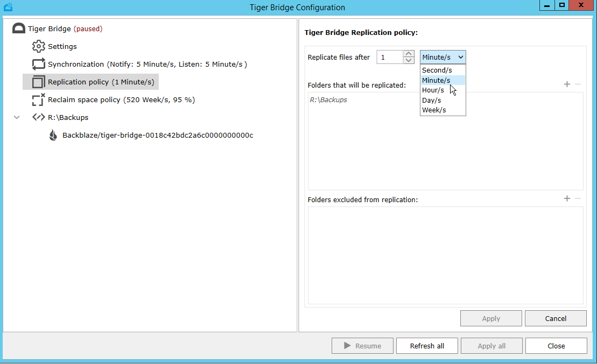Click the Backblaze flame icon
This screenshot has width=597, height=364.
pyautogui.click(x=53, y=135)
